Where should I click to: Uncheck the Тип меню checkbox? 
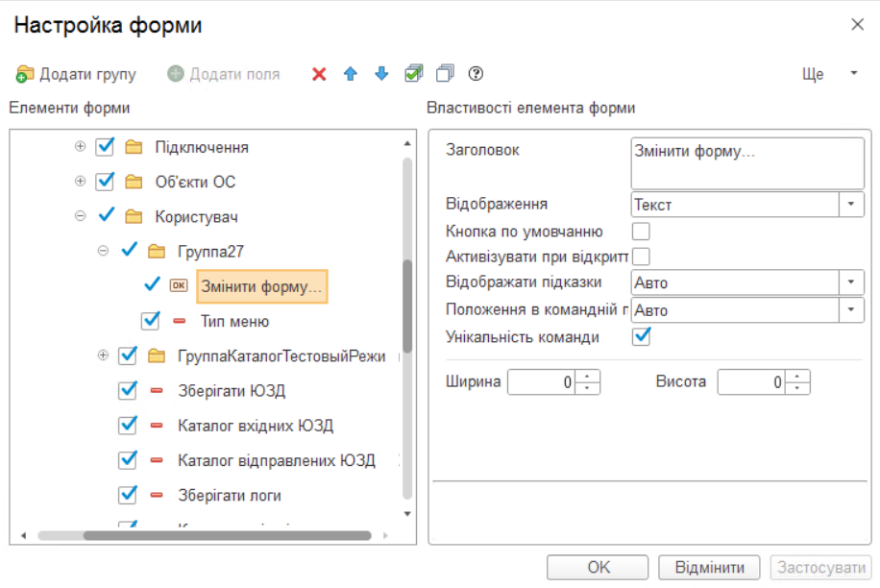(x=150, y=321)
